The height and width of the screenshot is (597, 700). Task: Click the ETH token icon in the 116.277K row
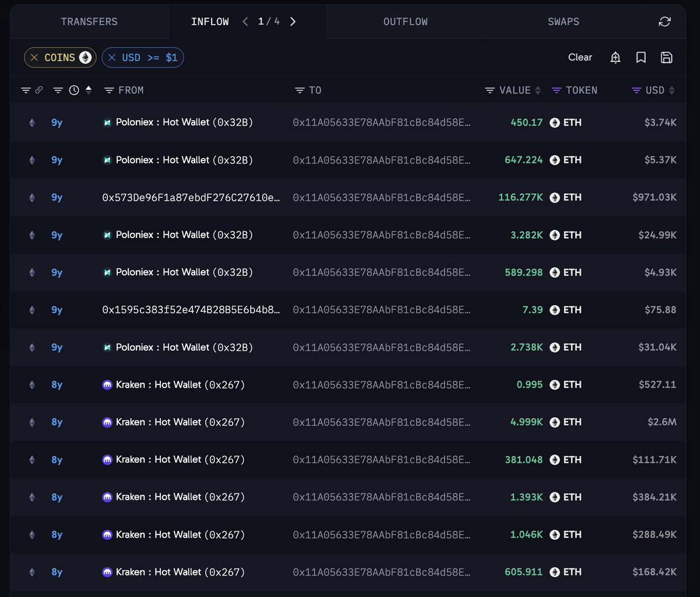pyautogui.click(x=555, y=197)
